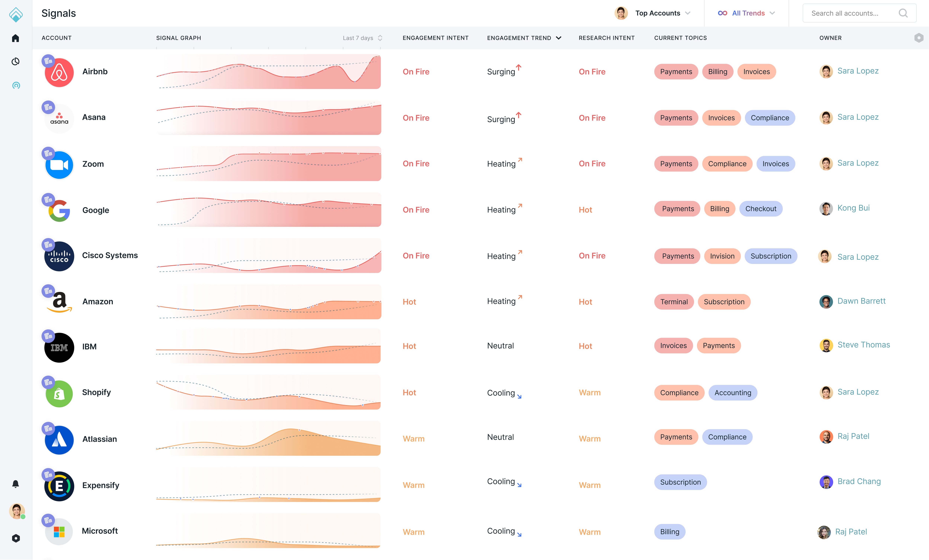Sort by Account column header
This screenshot has width=929, height=560.
pos(57,38)
